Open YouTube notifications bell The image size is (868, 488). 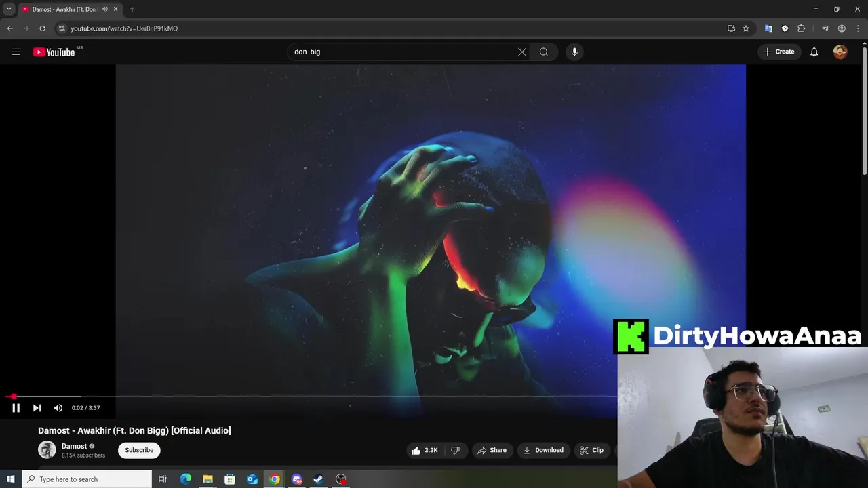coord(814,52)
